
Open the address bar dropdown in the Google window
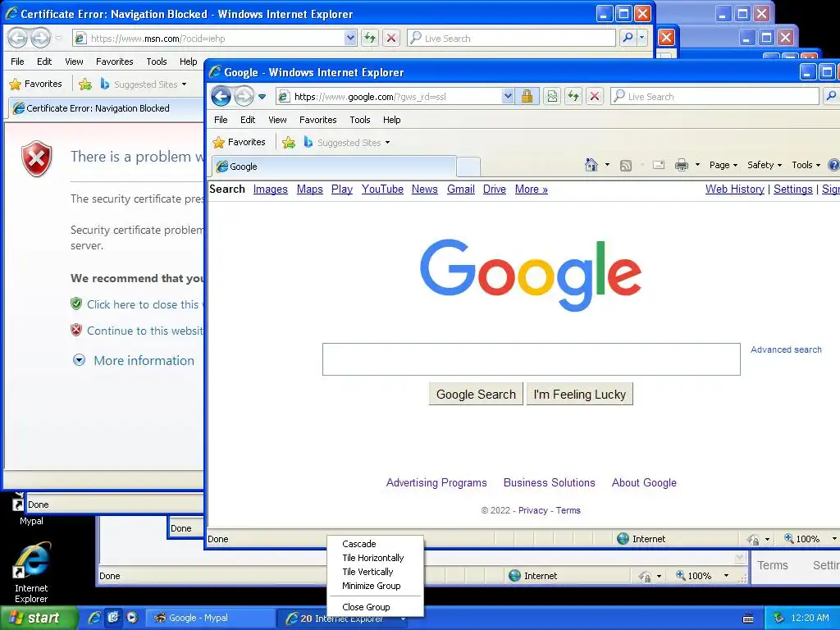click(x=507, y=97)
